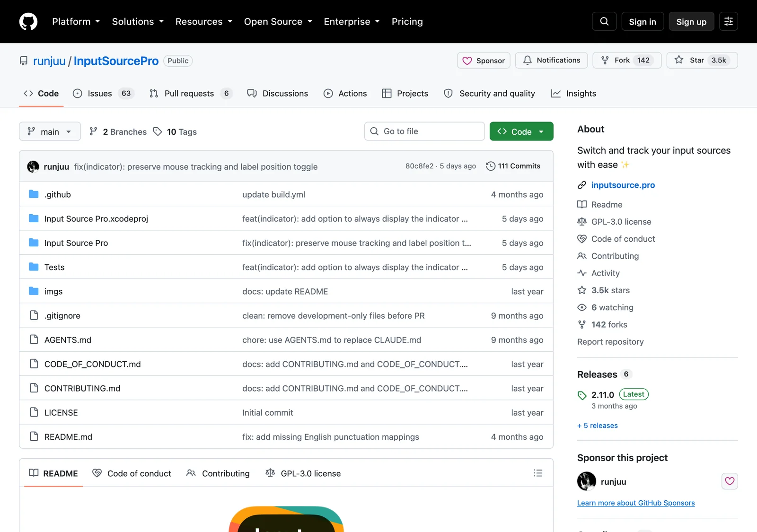Click the README.md file icon
757x532 pixels.
coord(34,436)
